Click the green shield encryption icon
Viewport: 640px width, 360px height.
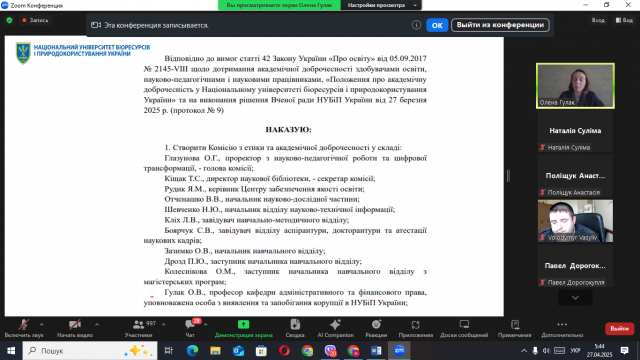tap(9, 20)
